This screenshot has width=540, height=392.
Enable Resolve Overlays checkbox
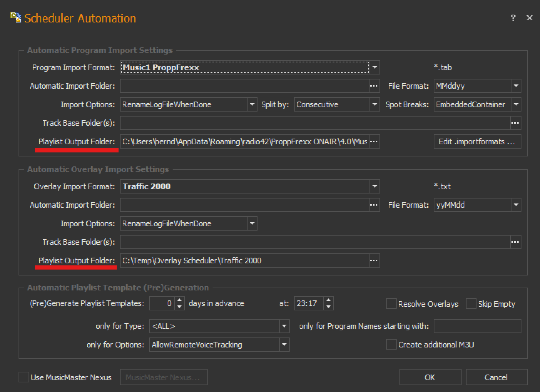pos(391,304)
